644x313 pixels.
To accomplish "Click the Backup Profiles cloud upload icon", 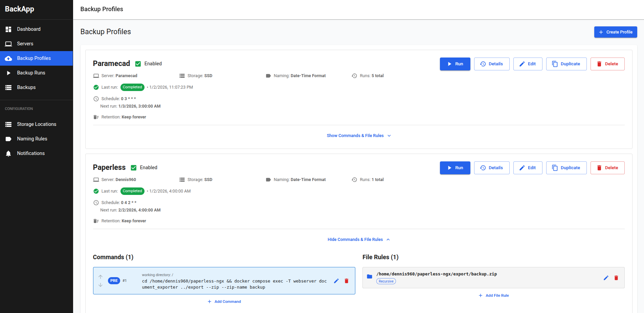I will [x=8, y=59].
